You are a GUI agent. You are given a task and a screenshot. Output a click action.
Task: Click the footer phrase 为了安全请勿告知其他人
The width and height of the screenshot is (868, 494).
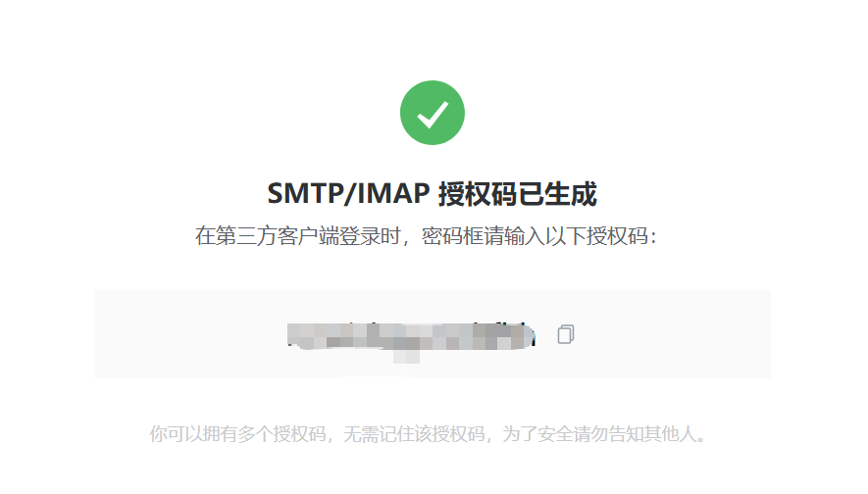pos(599,433)
